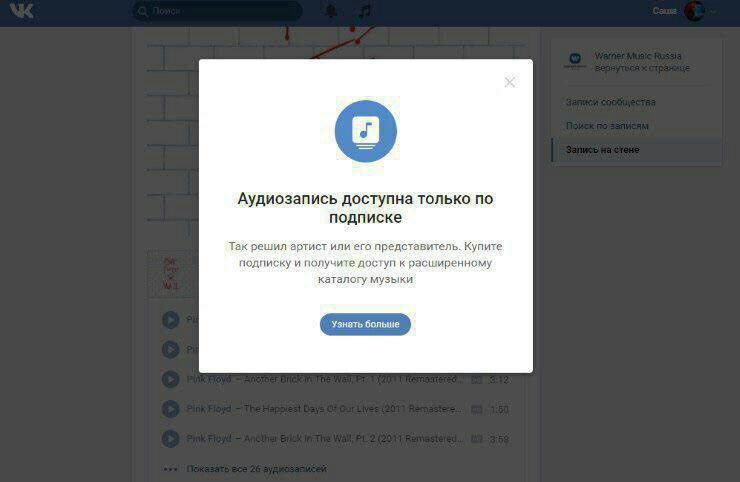Open the Саша profile avatar
Image resolution: width=740 pixels, height=482 pixels.
tap(694, 11)
